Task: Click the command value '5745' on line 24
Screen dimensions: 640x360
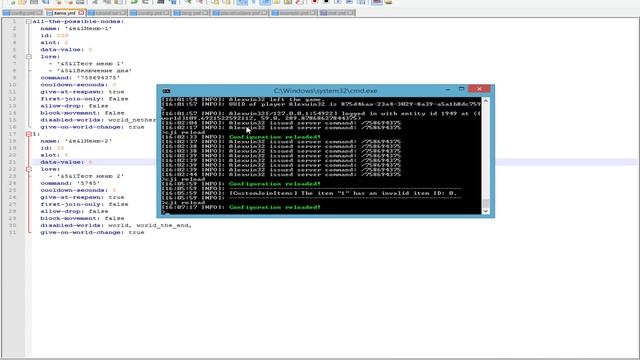Action: 88,183
